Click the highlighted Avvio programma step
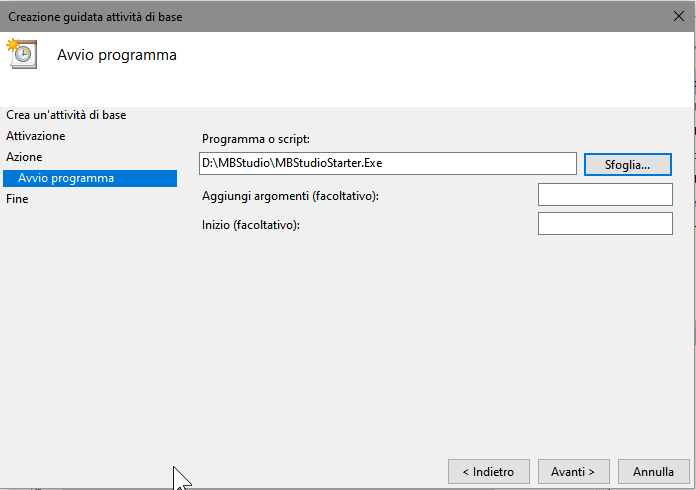The image size is (696, 490). 90,178
